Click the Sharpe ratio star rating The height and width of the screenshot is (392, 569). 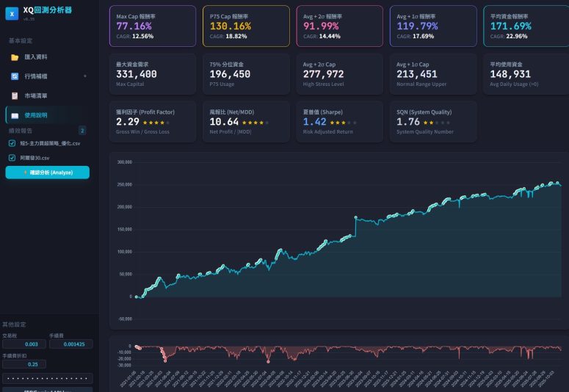tap(343, 122)
